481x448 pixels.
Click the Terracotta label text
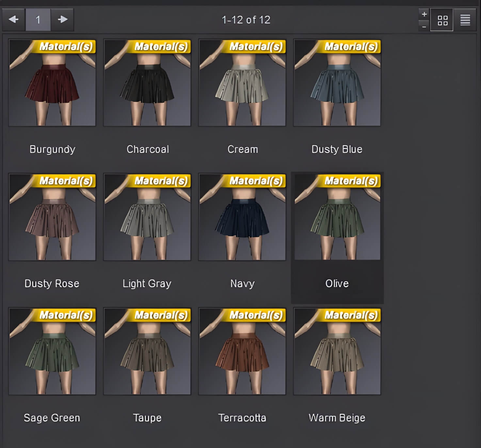(x=242, y=418)
